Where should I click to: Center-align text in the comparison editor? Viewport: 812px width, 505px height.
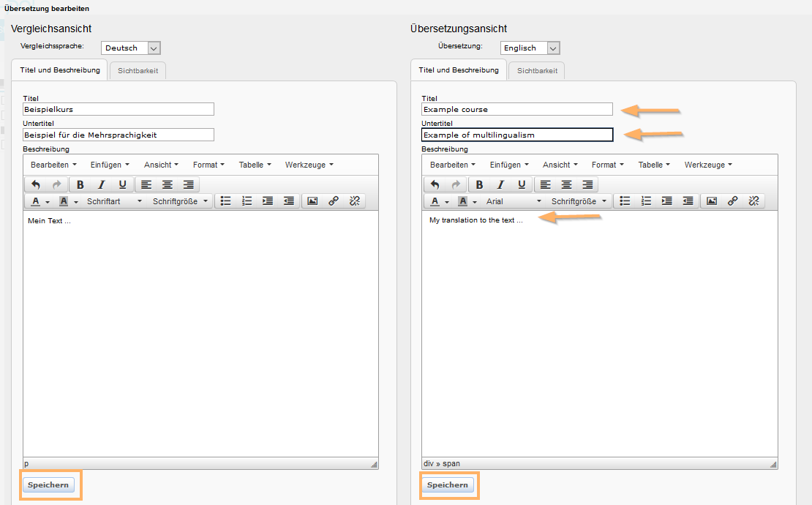pos(168,184)
